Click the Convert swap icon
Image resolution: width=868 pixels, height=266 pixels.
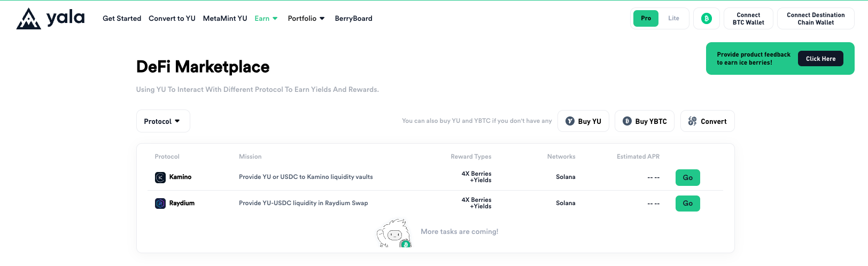(692, 121)
